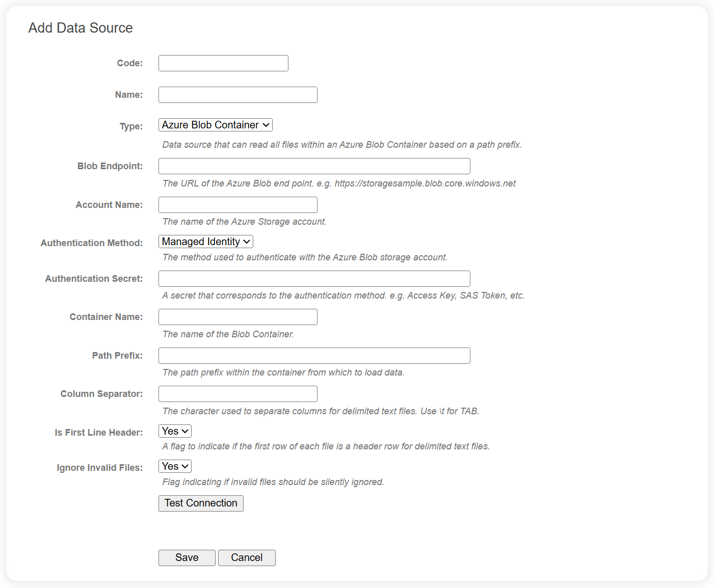Open the Authentication Method dropdown
Image resolution: width=714 pixels, height=588 pixels.
click(x=205, y=242)
